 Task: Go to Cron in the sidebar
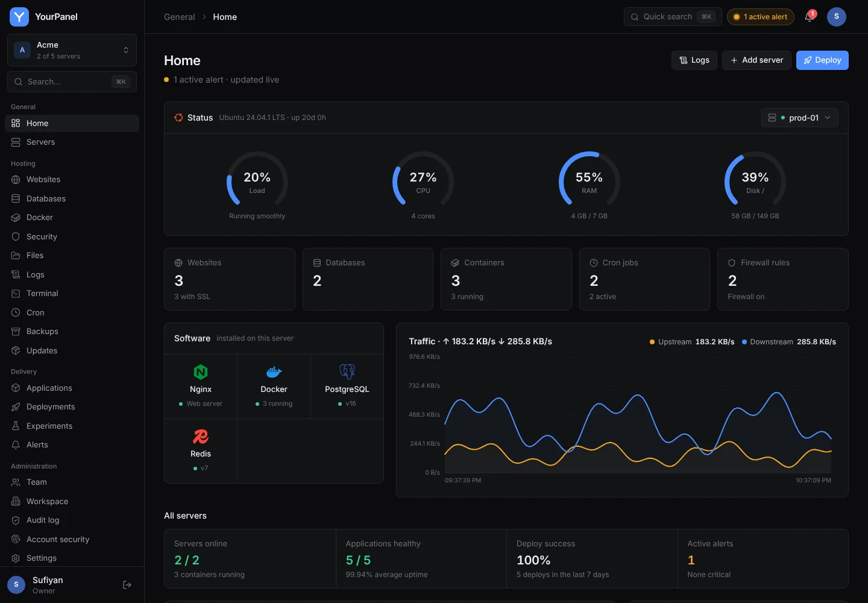click(72, 313)
